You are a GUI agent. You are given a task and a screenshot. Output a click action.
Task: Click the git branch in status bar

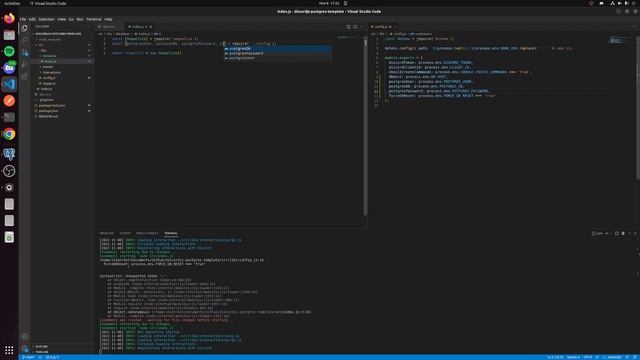click(x=29, y=357)
